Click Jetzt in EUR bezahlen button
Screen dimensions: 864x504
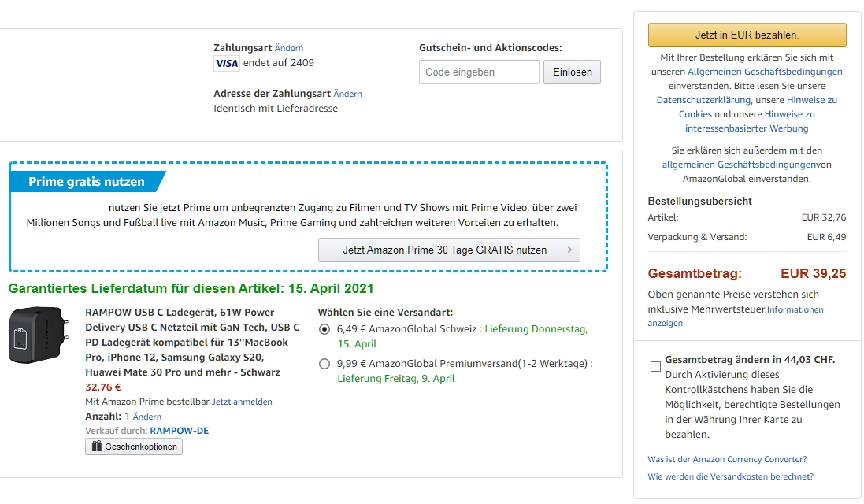747,35
